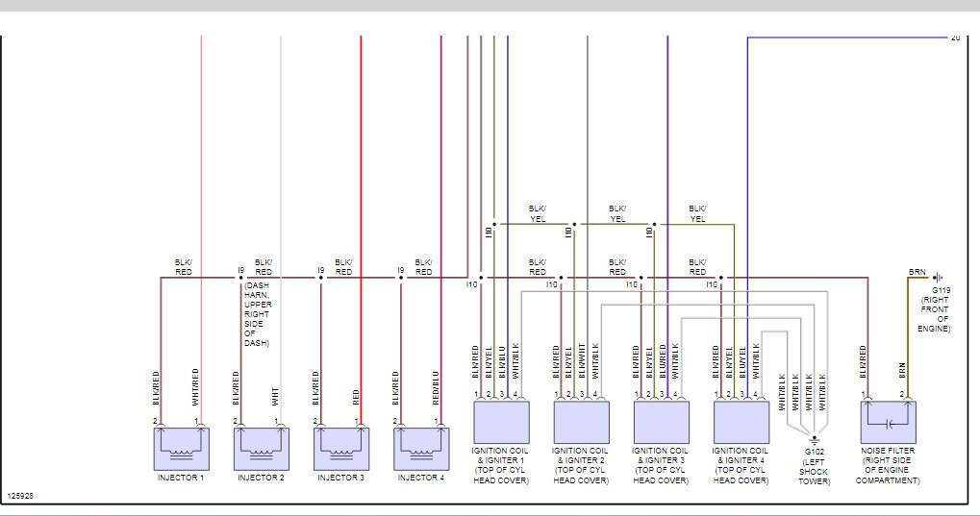Click the "G119 (RIGHT FRONT OF ENGINE)" text
The height and width of the screenshot is (516, 980).
point(935,309)
